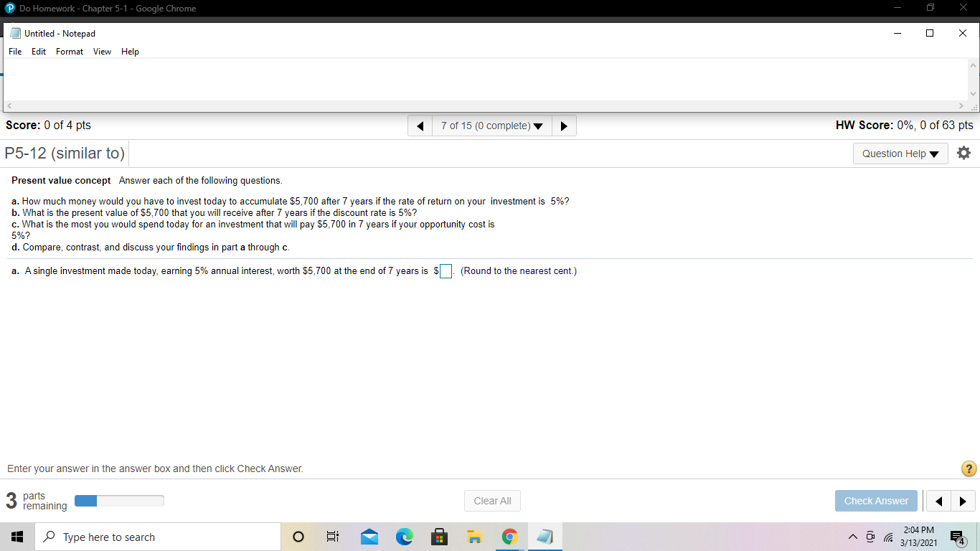Click the next part arrow near Check Answer
Viewport: 980px width, 551px height.
tap(963, 501)
